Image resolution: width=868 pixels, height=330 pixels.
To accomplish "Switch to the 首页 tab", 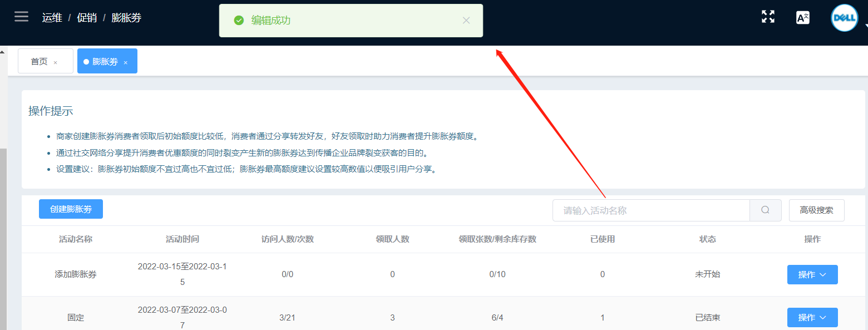I will pyautogui.click(x=46, y=61).
